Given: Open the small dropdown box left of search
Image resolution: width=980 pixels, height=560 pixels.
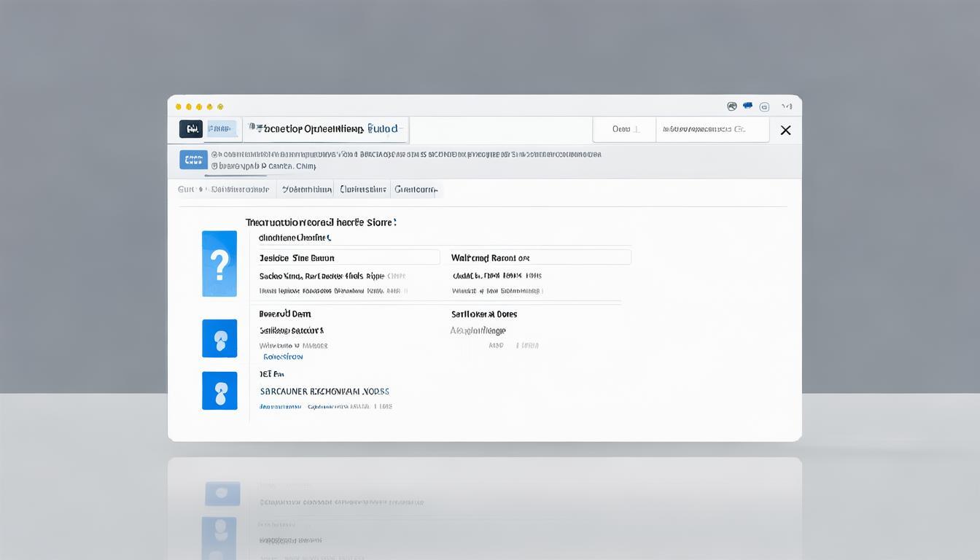Looking at the screenshot, I should [x=624, y=130].
